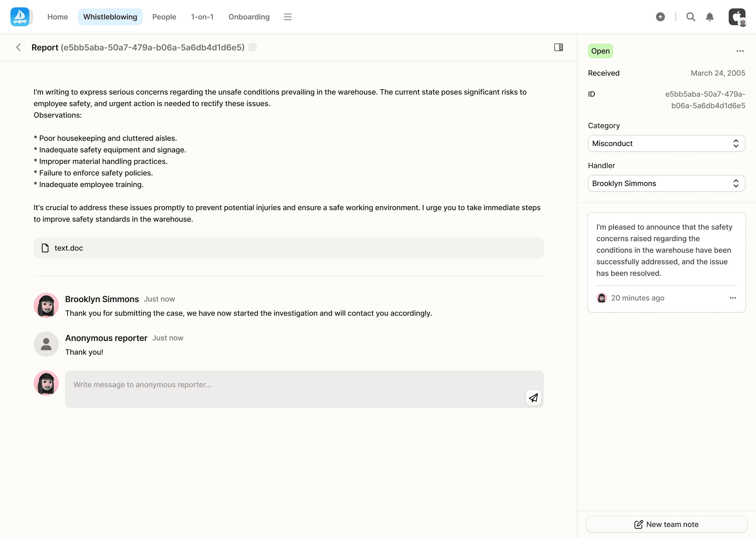Go back with the left arrow
This screenshot has width=756, height=538.
(x=19, y=47)
